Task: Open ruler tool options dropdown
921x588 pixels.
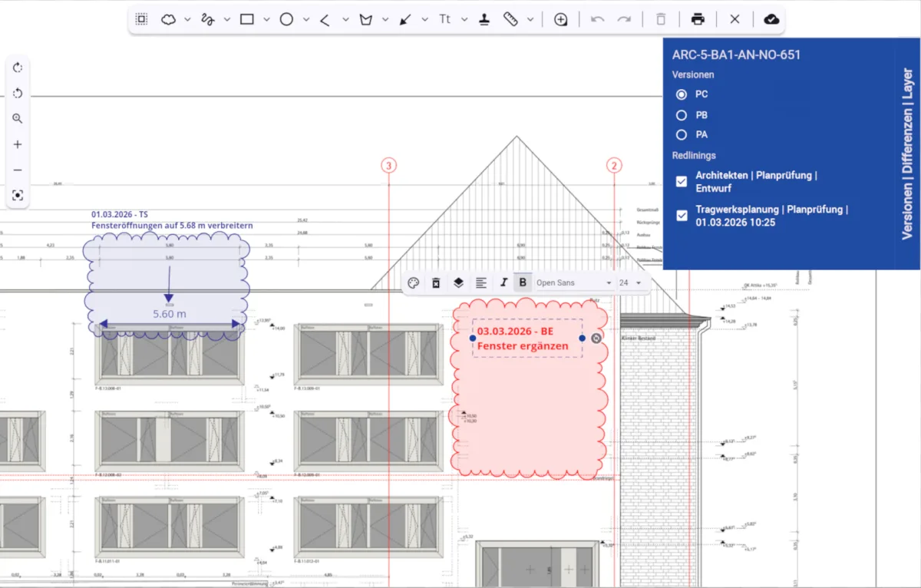Action: pos(530,20)
